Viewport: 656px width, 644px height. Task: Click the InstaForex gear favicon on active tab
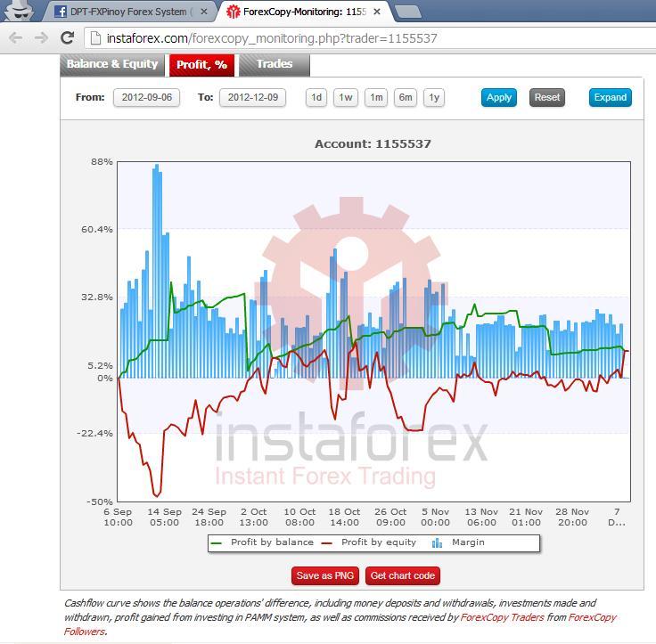coord(233,12)
